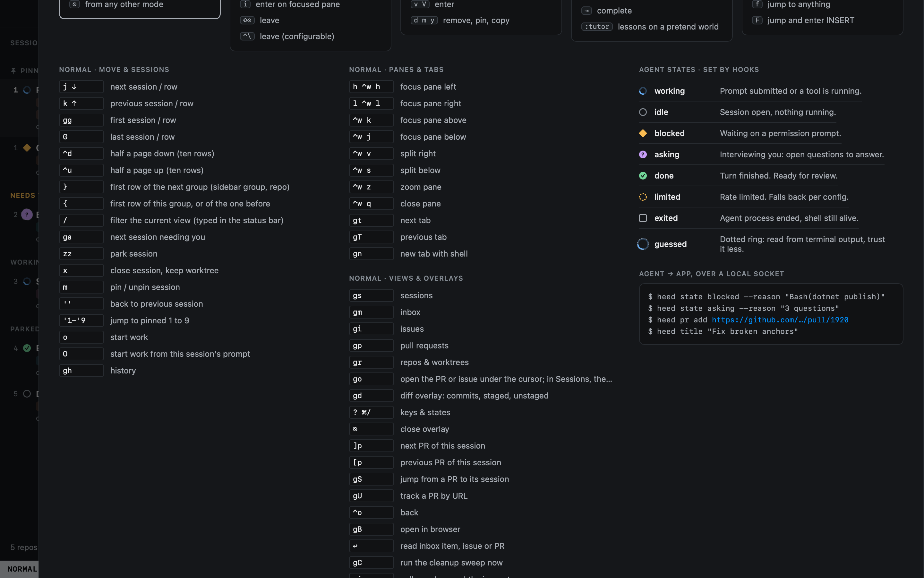Screen dimensions: 924x578
Task: Click the working ring icon in sidebar row 3
Action: (27, 281)
